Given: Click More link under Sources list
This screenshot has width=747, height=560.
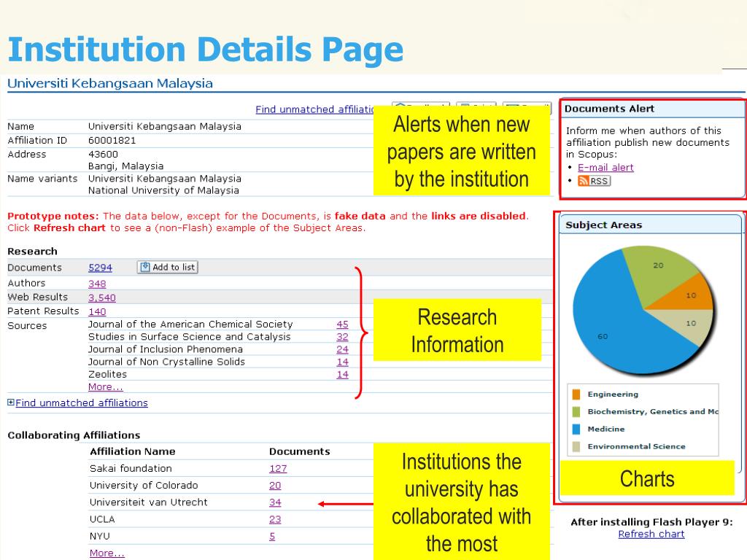Looking at the screenshot, I should point(105,387).
